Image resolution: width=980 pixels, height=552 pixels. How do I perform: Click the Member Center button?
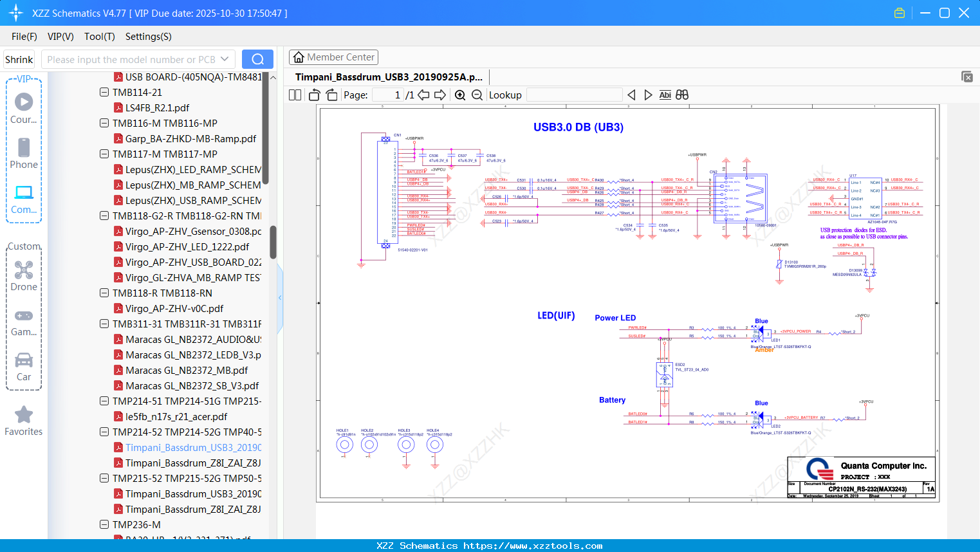tap(333, 57)
